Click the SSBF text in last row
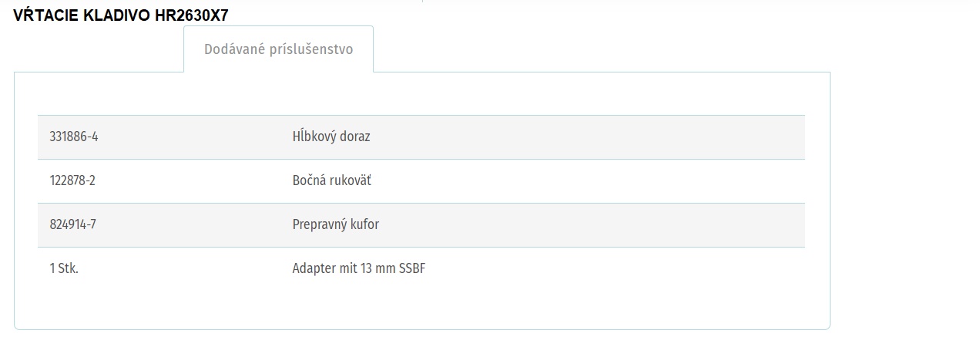 click(x=412, y=268)
